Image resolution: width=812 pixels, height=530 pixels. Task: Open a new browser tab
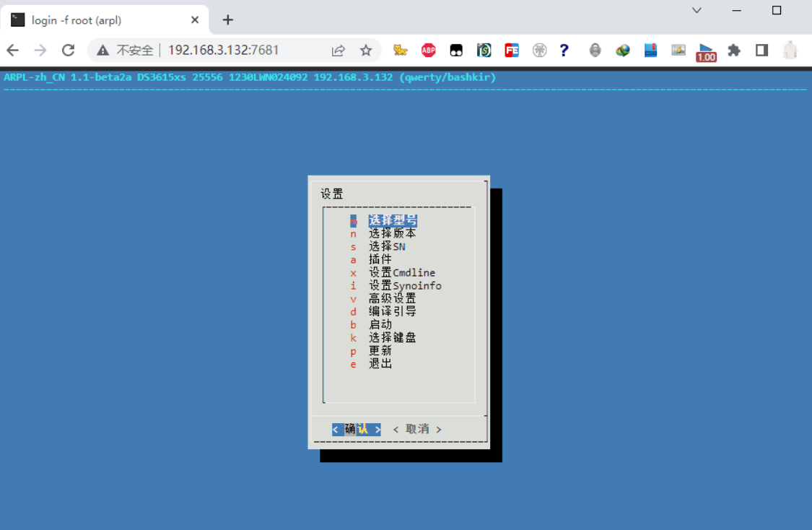[x=227, y=19]
